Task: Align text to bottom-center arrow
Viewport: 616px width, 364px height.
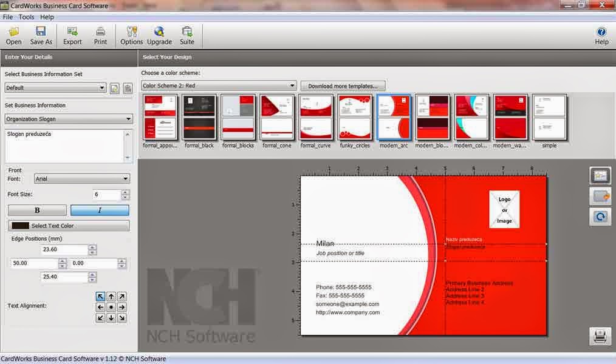Action: tap(111, 318)
